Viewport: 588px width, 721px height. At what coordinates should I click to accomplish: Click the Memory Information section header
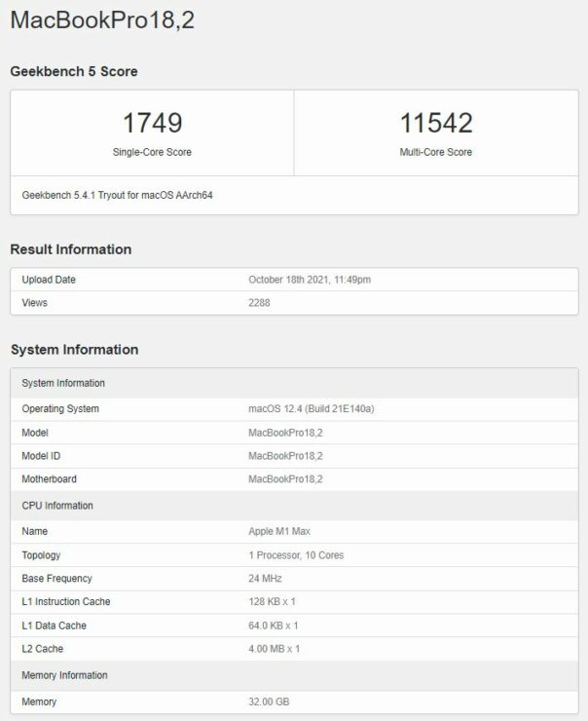294,675
